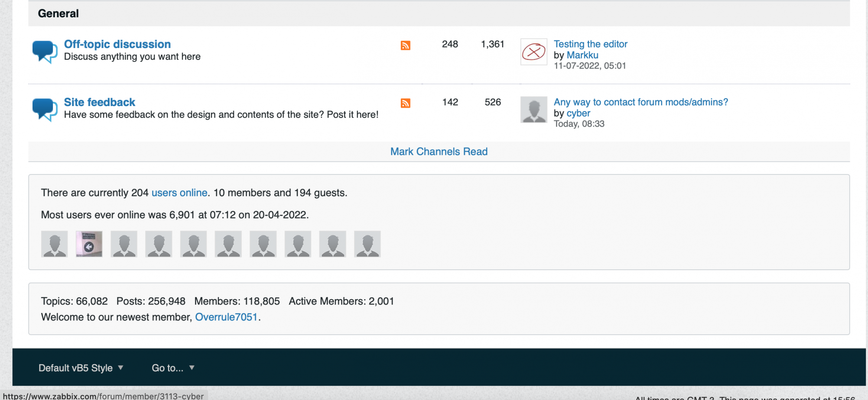868x400 pixels.
Task: Open the Testing the editor topic
Action: [590, 44]
